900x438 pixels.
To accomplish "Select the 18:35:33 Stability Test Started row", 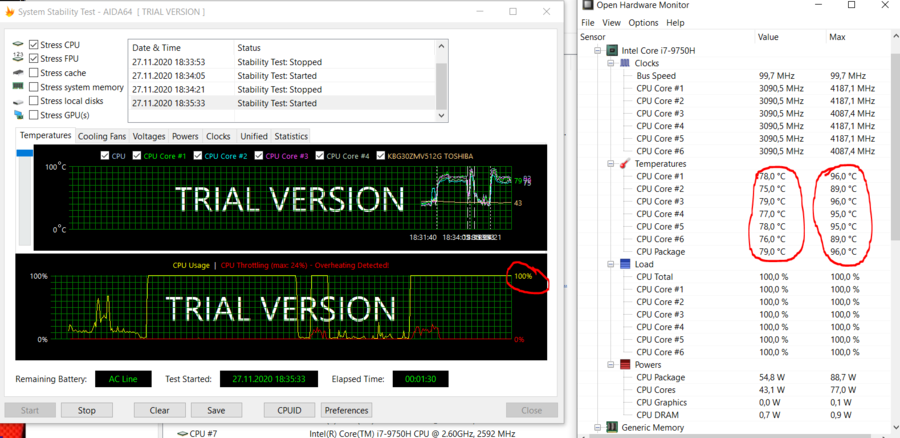I will (x=281, y=103).
